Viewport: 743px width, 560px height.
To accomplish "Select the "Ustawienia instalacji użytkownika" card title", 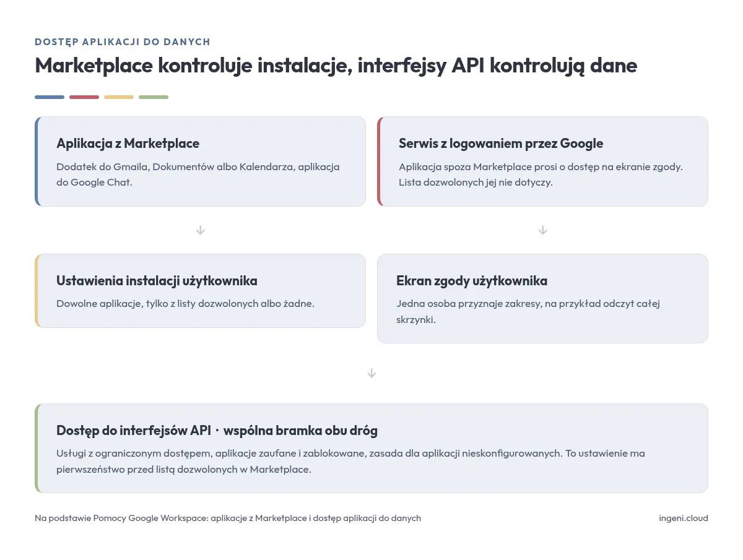I will (x=157, y=281).
